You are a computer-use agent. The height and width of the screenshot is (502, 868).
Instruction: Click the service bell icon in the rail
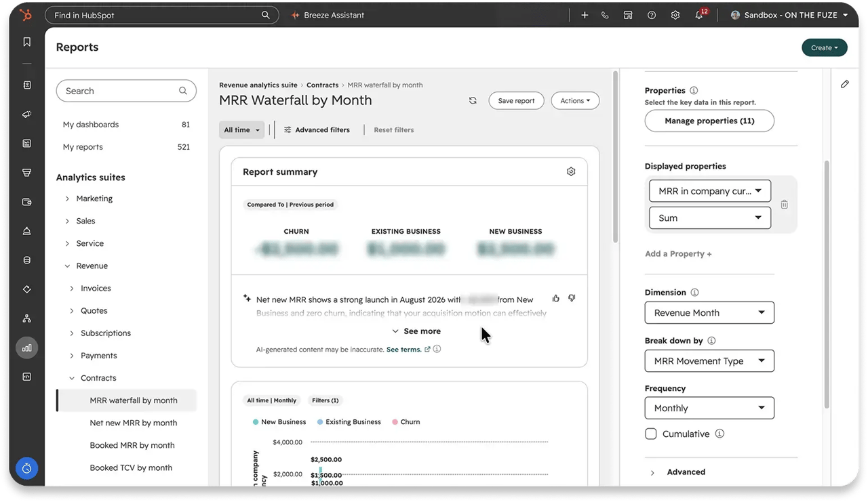(27, 231)
